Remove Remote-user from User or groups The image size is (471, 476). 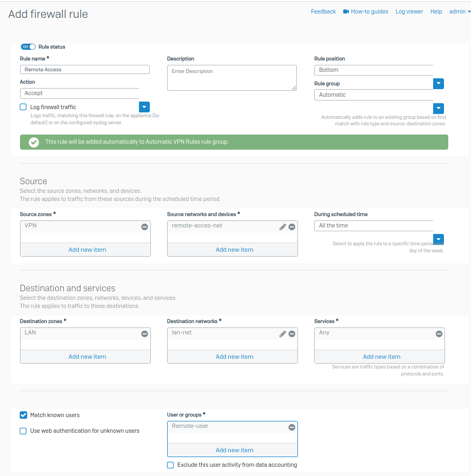pos(292,427)
